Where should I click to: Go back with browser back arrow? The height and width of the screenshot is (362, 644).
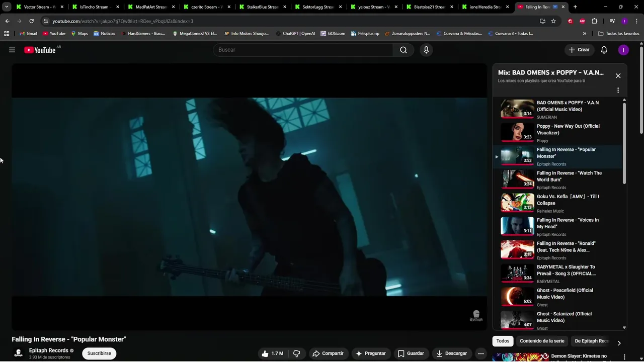pos(7,21)
